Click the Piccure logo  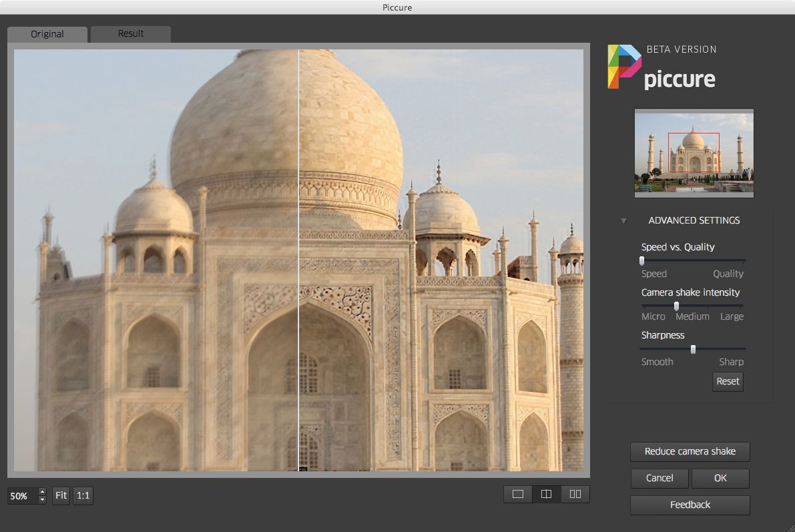[661, 67]
